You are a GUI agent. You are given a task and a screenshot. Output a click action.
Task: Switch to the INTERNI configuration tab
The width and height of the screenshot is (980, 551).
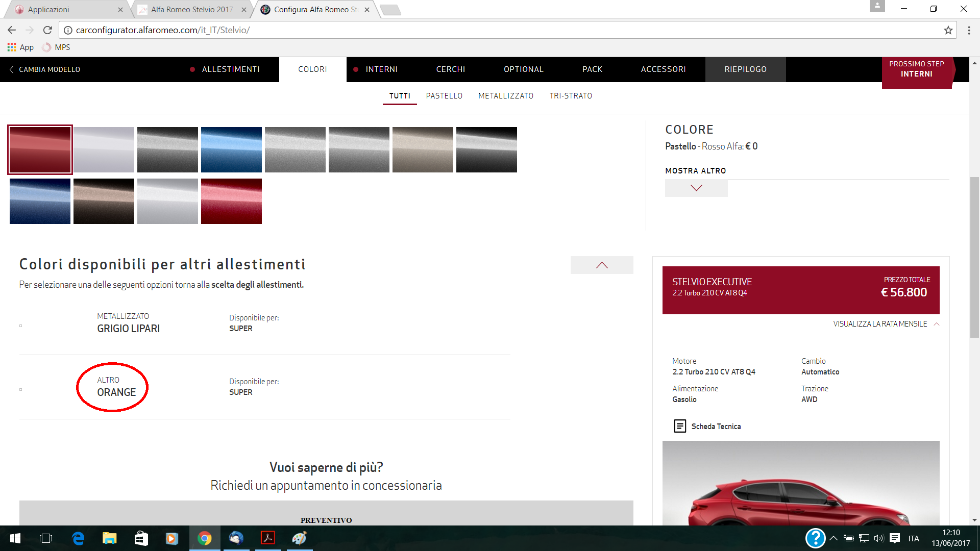[x=381, y=69]
